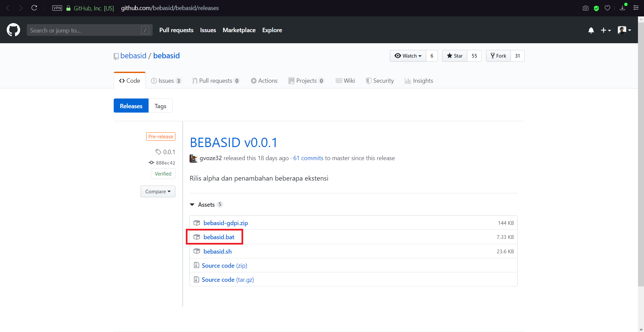Expand the plus create-new dropdown
This screenshot has width=644, height=332.
(x=606, y=30)
